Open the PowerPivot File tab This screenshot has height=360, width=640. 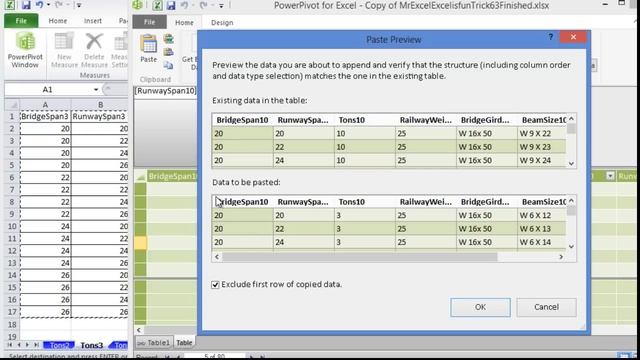149,22
